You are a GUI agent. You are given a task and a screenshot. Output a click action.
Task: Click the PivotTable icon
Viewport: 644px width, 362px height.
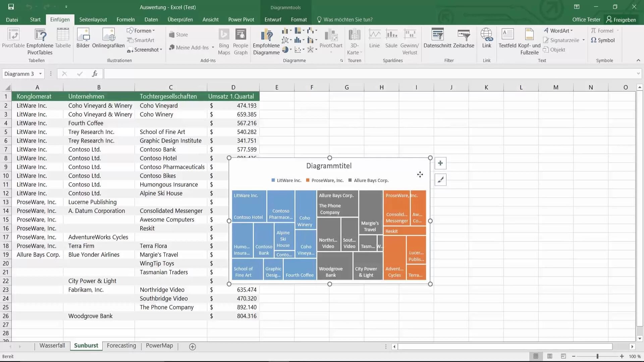(13, 35)
